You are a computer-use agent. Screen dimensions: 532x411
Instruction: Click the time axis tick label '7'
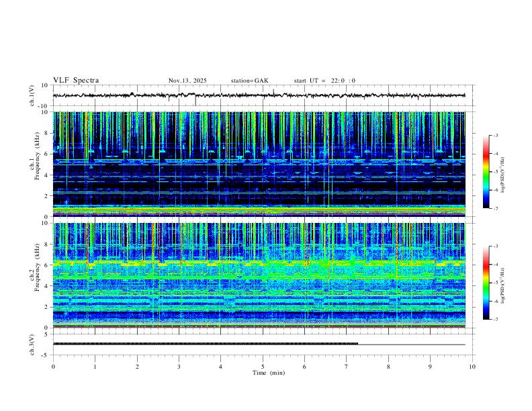click(x=347, y=367)
